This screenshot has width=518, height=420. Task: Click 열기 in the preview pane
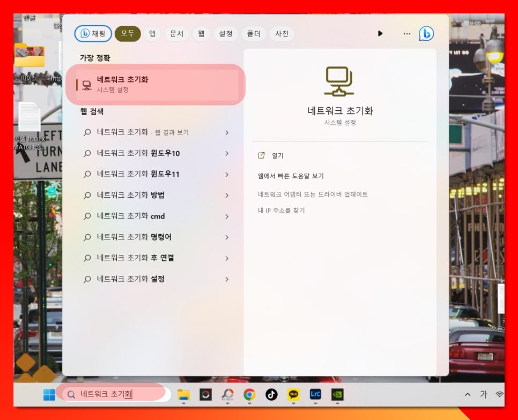point(278,155)
